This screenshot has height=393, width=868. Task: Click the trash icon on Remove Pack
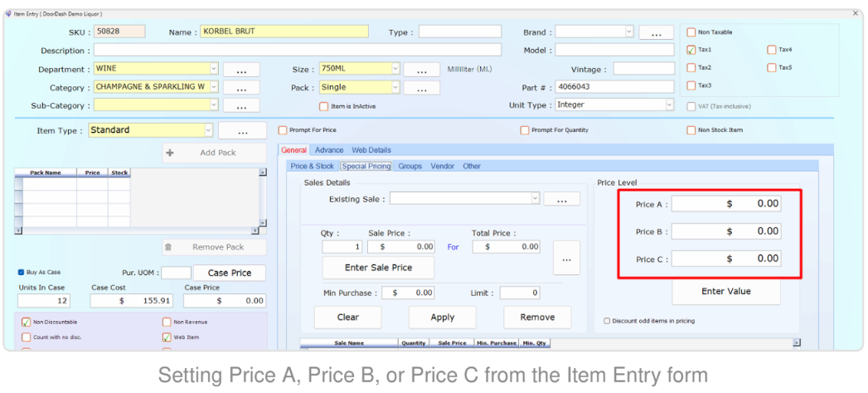(169, 247)
